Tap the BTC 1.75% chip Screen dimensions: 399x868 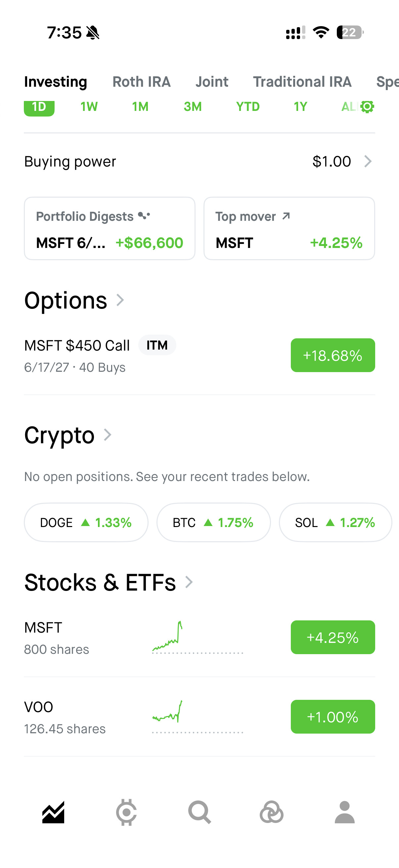tap(213, 522)
